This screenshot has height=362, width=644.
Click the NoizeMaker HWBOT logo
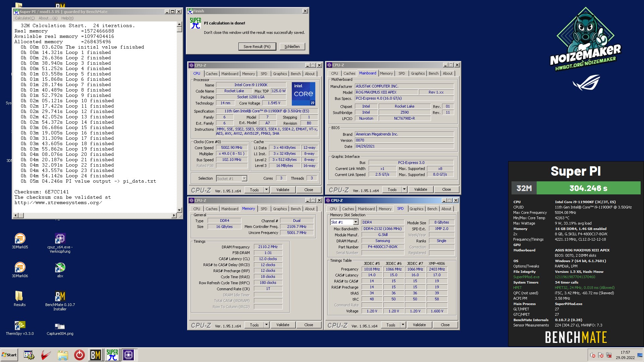(x=585, y=40)
